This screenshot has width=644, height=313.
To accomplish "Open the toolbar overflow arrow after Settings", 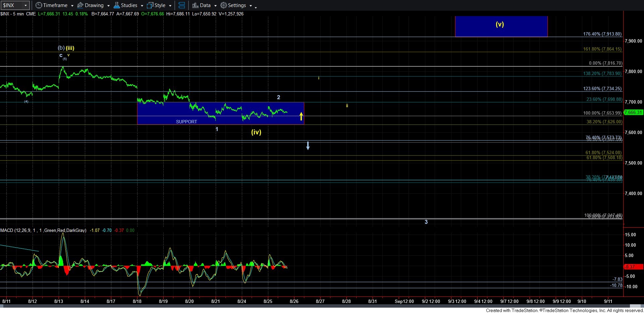I will click(x=256, y=7).
